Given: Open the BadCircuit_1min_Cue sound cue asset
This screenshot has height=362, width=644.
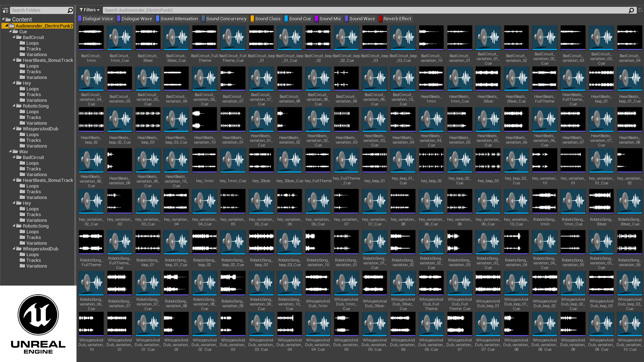Looking at the screenshot, I should pos(119,38).
